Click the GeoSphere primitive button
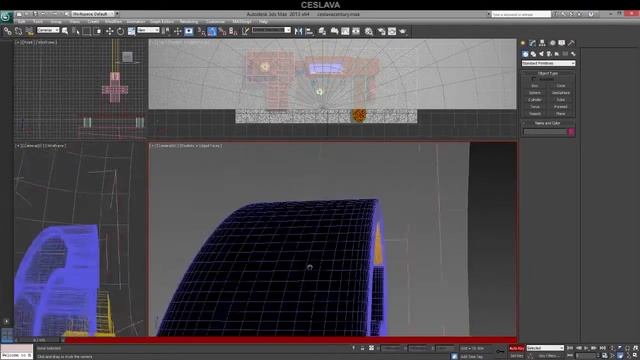This screenshot has width=640, height=360. (561, 93)
